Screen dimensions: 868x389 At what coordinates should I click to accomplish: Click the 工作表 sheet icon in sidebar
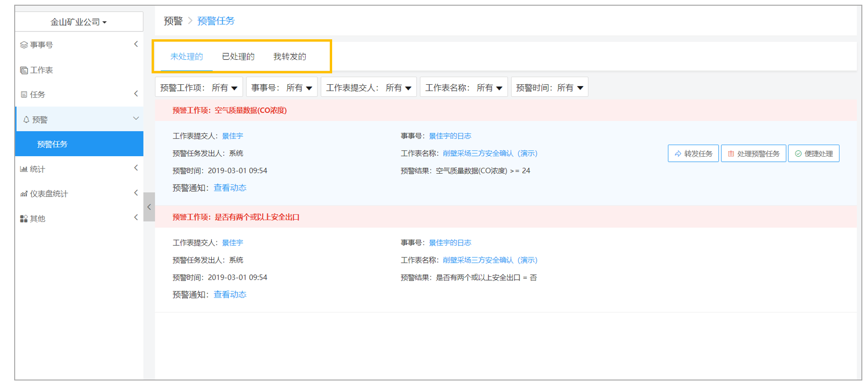click(24, 70)
